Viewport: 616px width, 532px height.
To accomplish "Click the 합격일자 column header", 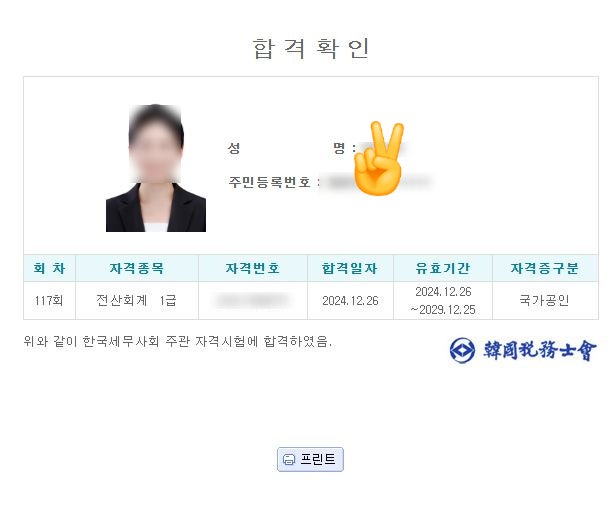I will point(350,268).
